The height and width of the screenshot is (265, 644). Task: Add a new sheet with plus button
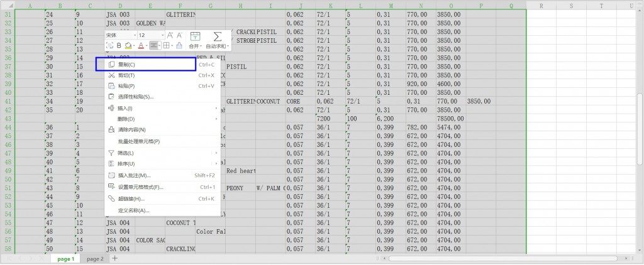[115, 259]
